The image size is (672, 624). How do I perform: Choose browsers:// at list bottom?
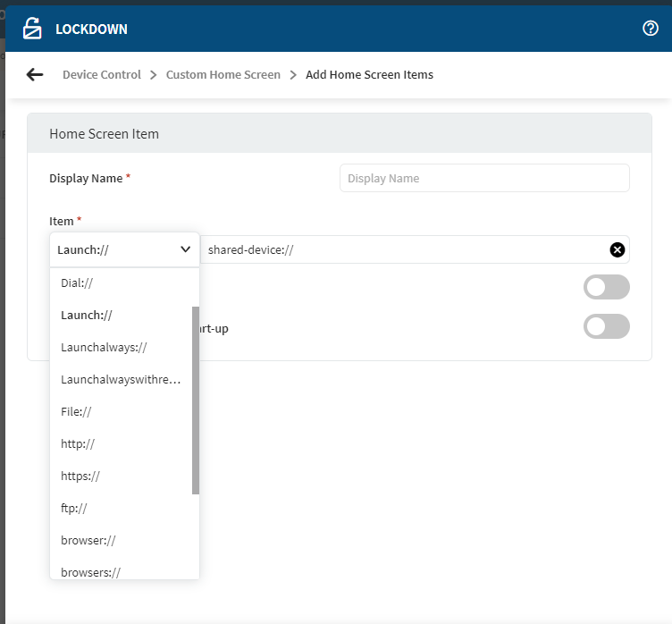click(90, 571)
